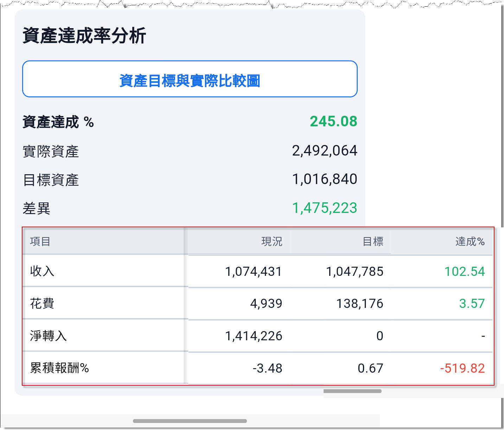Click the 1,074,431 income current value
504x430 pixels.
pos(254,271)
